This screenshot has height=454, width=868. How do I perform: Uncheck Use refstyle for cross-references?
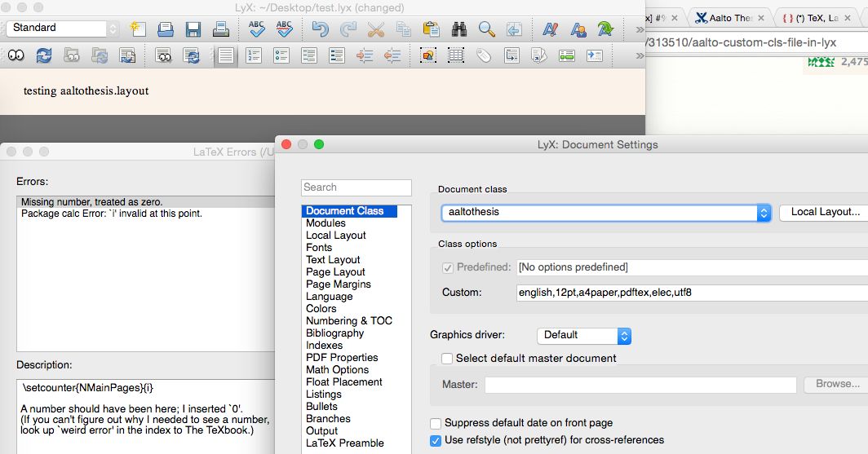(436, 441)
